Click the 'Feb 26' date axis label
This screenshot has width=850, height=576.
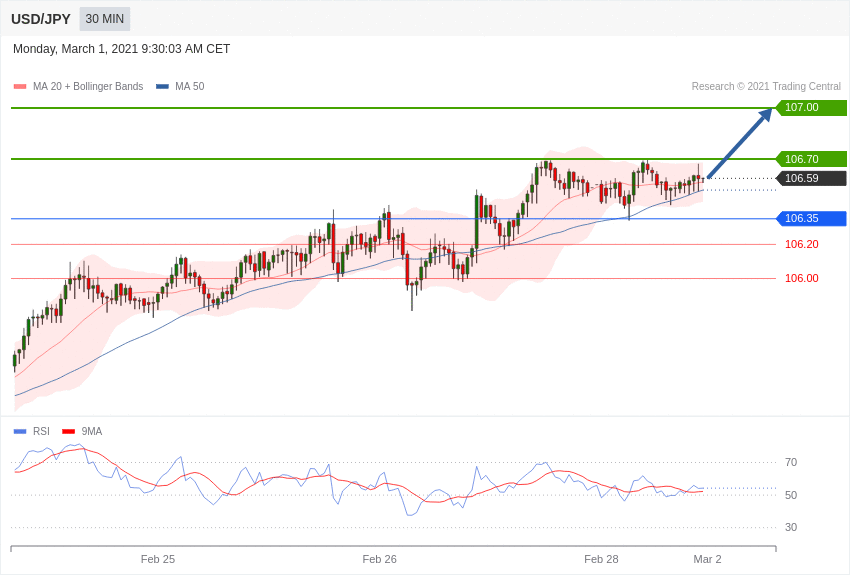click(x=379, y=559)
